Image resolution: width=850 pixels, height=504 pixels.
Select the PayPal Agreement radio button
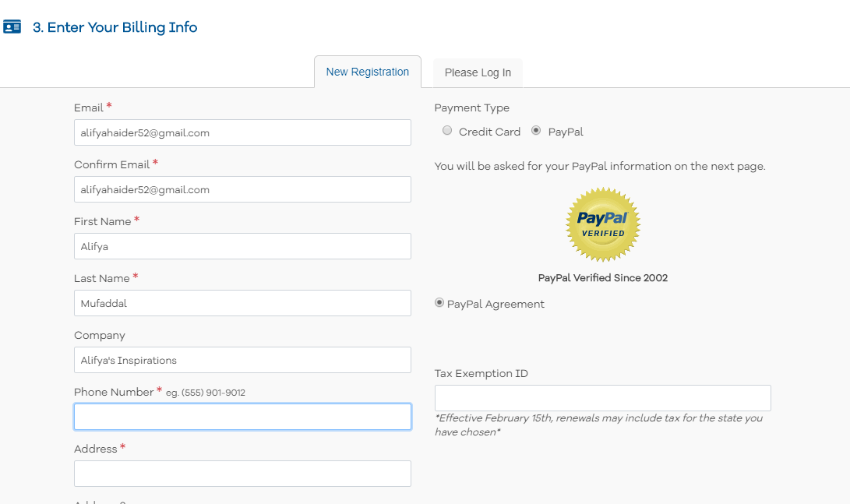439,303
